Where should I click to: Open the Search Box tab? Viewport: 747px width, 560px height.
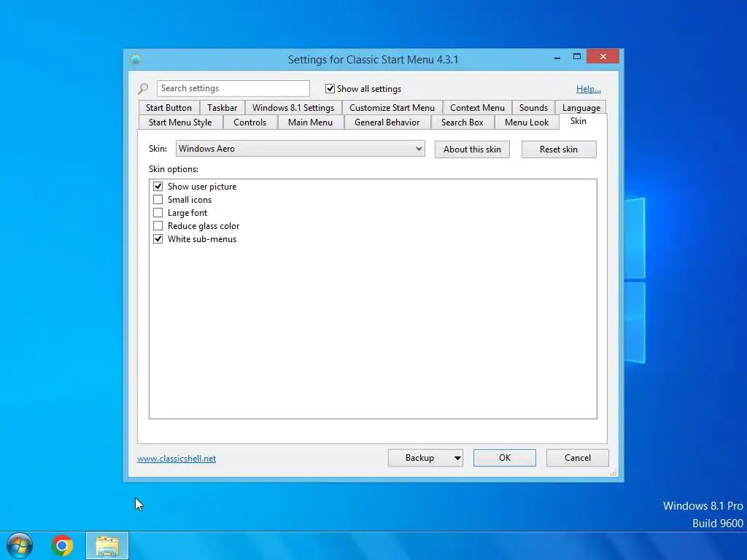[462, 122]
